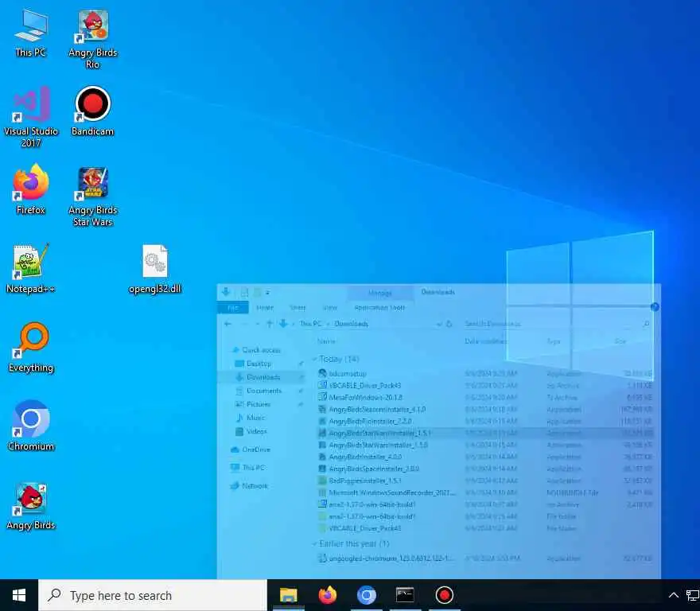Click the up-one-level arrow in Explorer
The image size is (700, 611).
click(x=269, y=324)
